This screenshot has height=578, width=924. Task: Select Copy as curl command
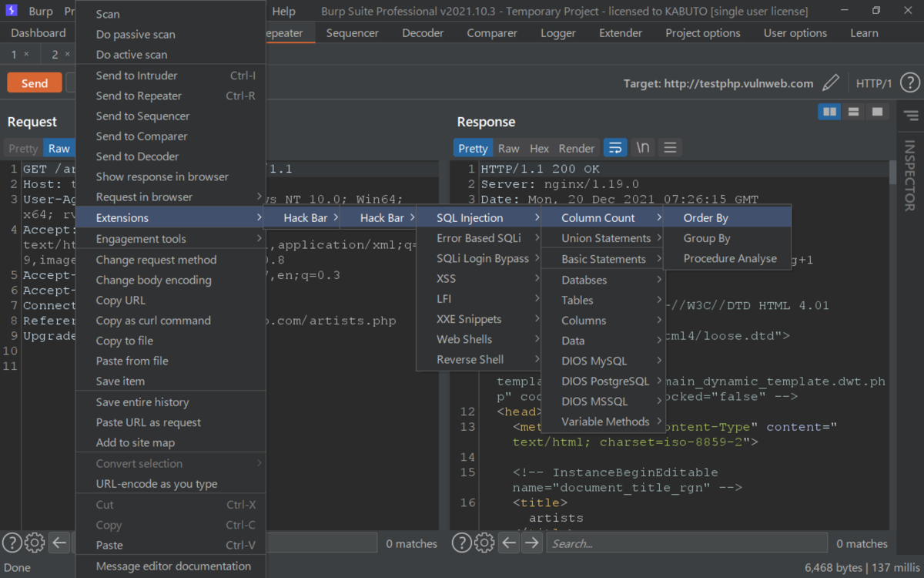coord(170,321)
